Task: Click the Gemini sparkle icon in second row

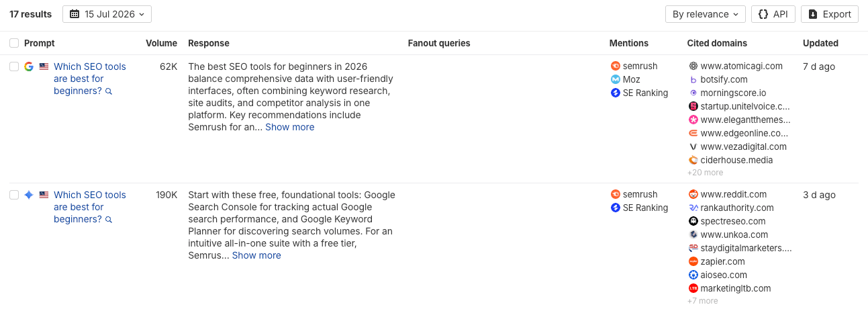Action: (x=29, y=195)
